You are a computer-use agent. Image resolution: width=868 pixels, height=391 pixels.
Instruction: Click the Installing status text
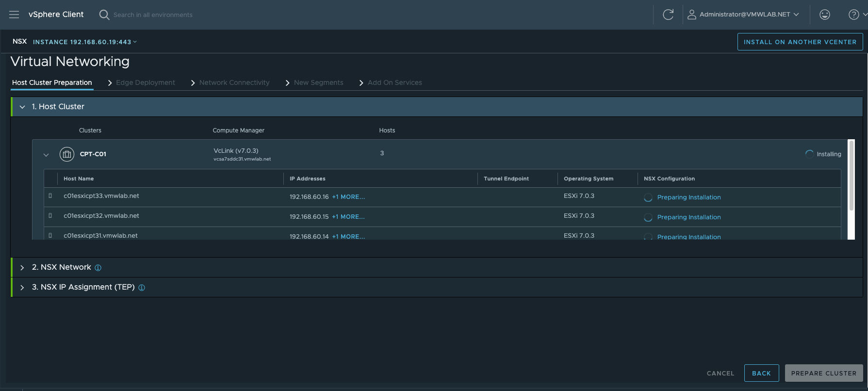(x=829, y=154)
